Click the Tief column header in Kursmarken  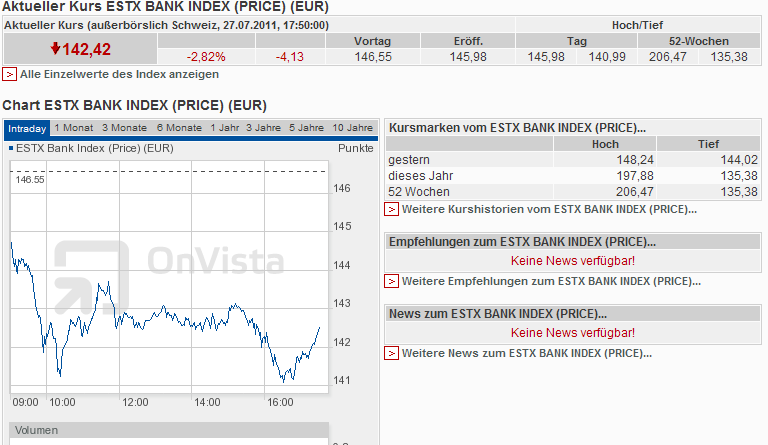(x=709, y=144)
